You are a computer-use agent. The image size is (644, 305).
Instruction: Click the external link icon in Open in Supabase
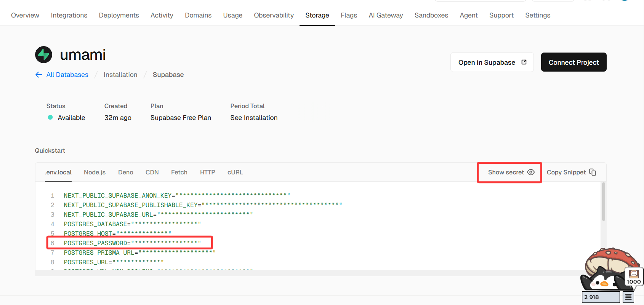click(524, 62)
